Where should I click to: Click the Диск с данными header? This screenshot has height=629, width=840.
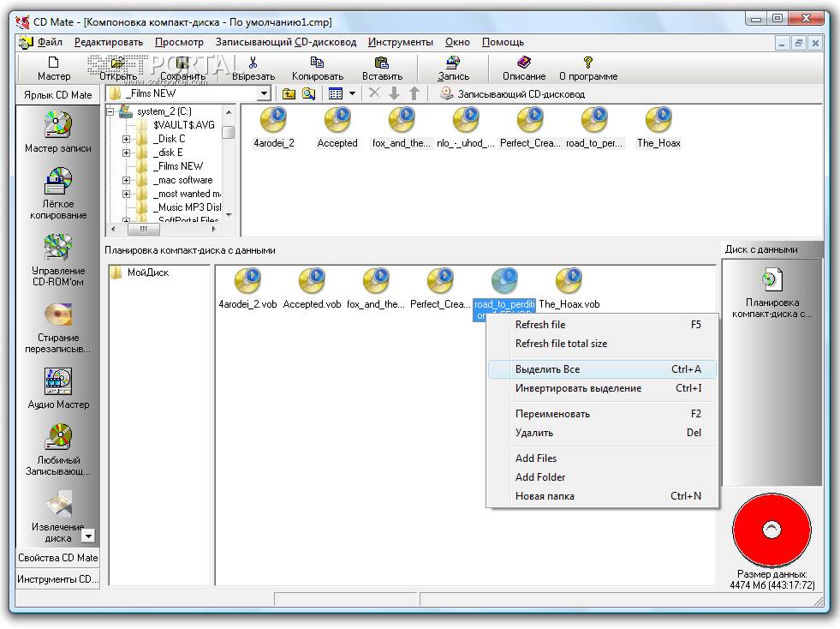(x=771, y=249)
